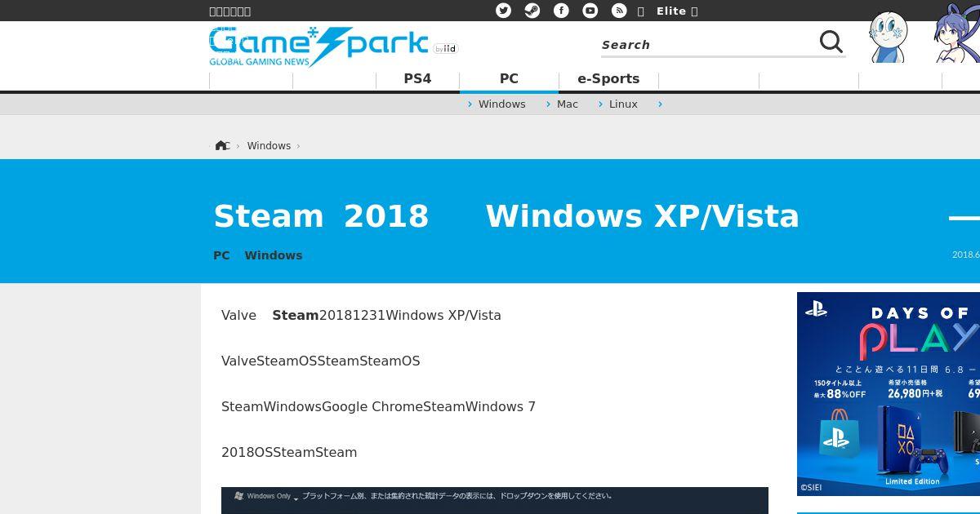980x514 pixels.
Task: Click the PC category tag under headline
Action: (221, 255)
